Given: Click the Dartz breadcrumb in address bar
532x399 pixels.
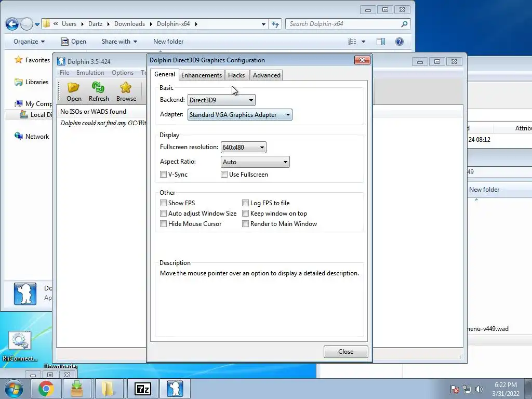Looking at the screenshot, I should [x=95, y=24].
